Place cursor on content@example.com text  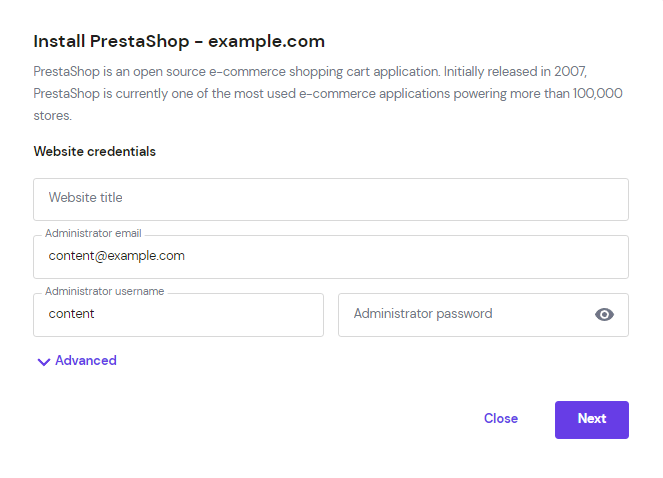tap(116, 256)
